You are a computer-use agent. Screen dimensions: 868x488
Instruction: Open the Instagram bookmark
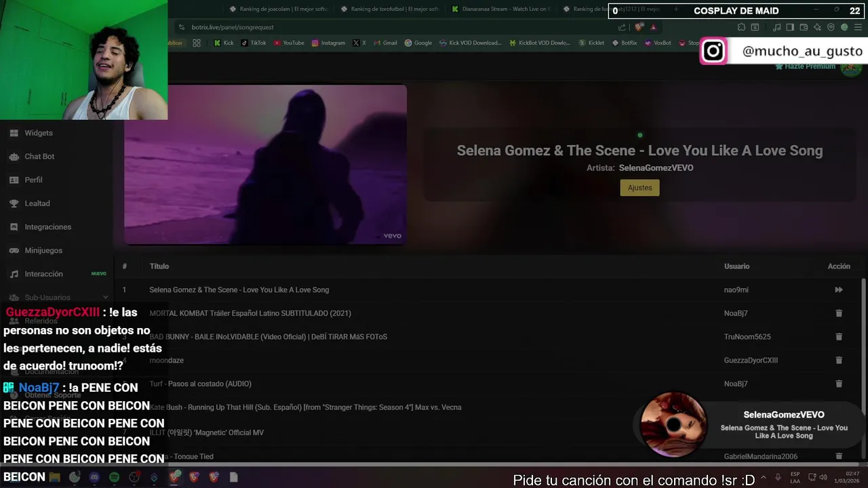[x=328, y=43]
